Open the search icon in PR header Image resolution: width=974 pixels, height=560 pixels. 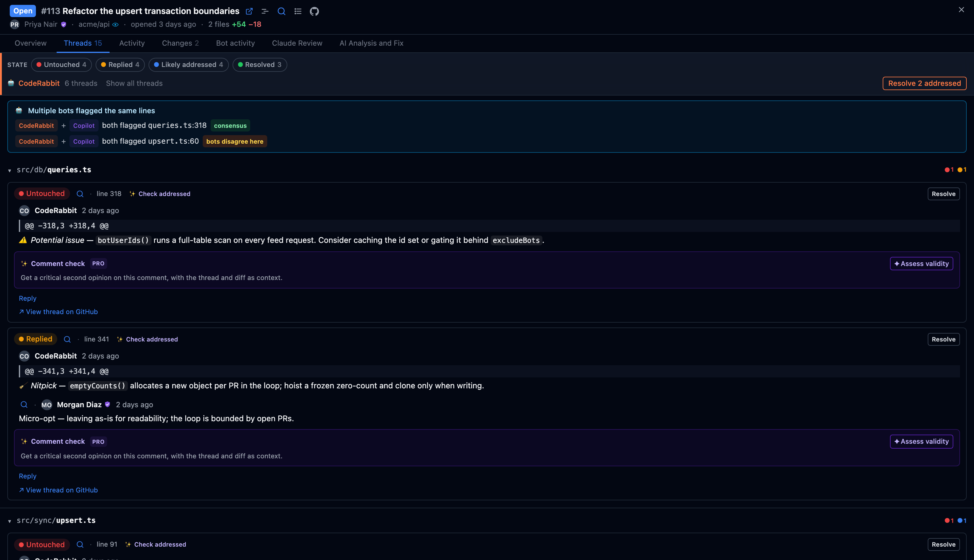[x=282, y=11]
